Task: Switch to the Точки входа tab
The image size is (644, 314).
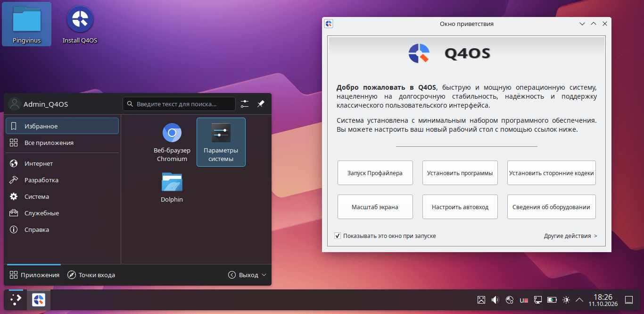Action: click(91, 275)
